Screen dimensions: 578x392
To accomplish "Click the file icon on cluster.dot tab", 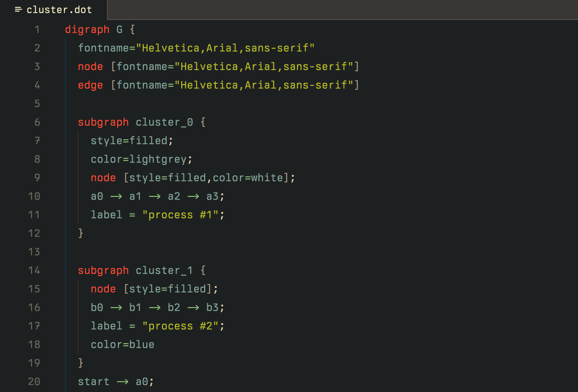I will coord(18,10).
